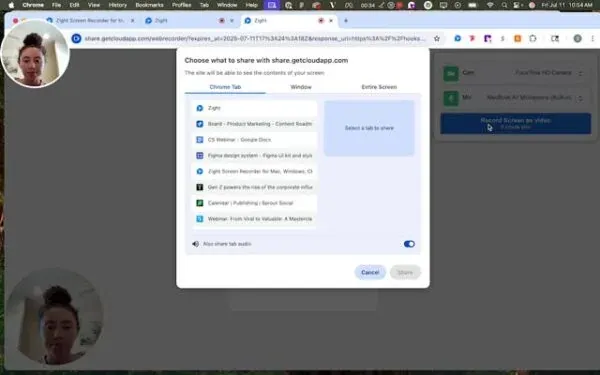Select the Gen Z powers the rise tab entry
This screenshot has width=600, height=375.
pos(254,187)
